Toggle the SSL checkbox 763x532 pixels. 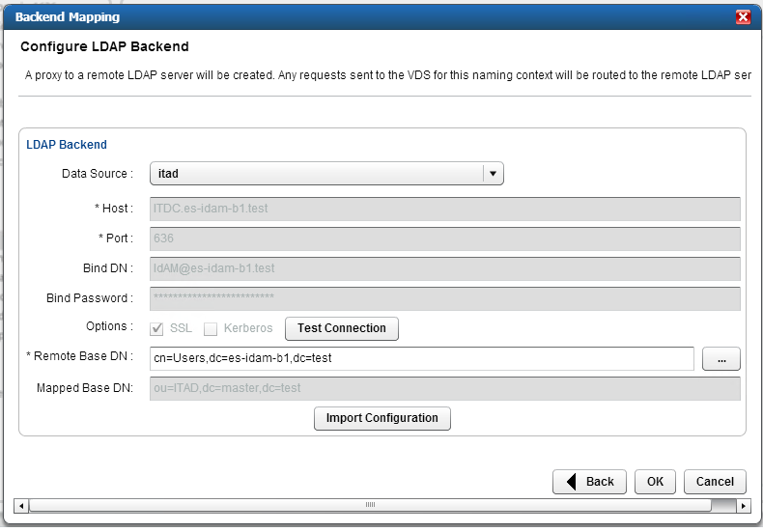coord(156,329)
